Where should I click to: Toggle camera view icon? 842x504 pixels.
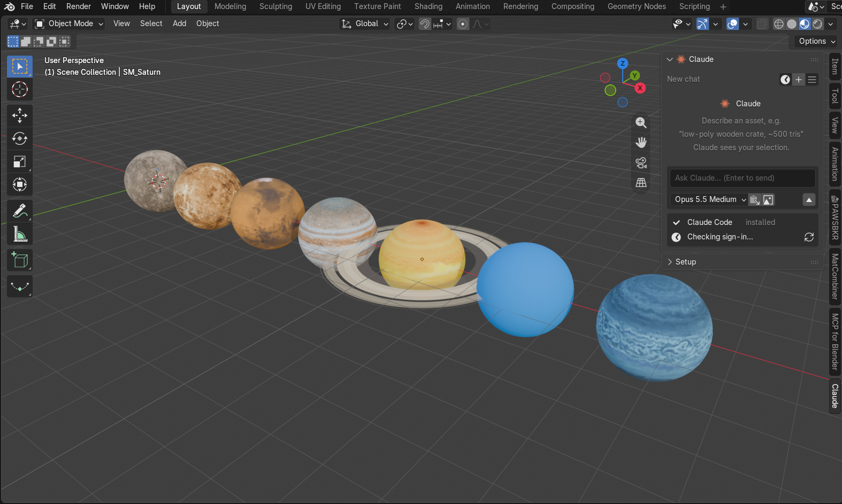[641, 162]
